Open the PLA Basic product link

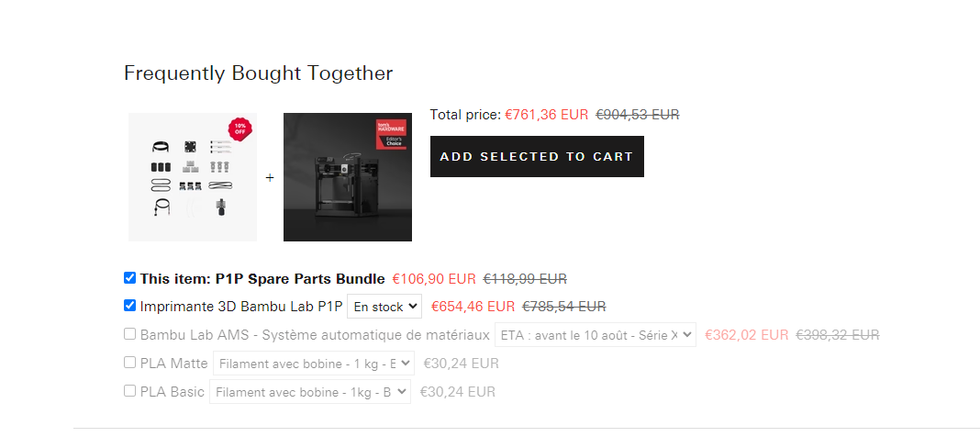(172, 392)
